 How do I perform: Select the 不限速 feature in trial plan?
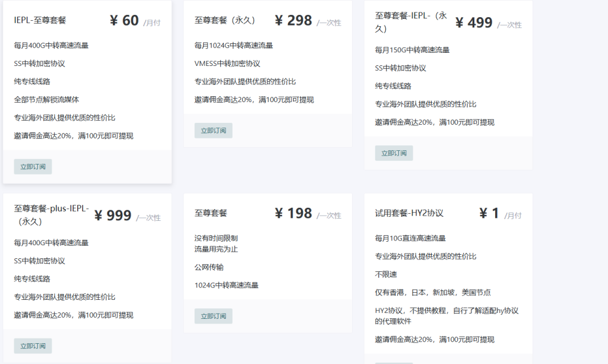(386, 274)
